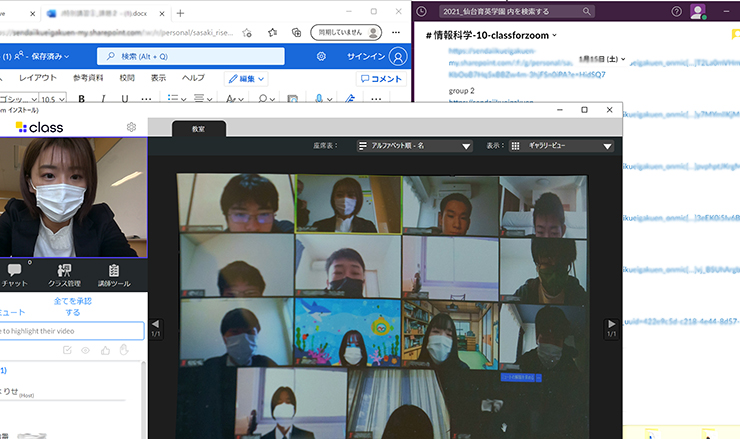Screen dimensions: 740x439
Task: Open Word settings gear icon
Action: coord(321,56)
